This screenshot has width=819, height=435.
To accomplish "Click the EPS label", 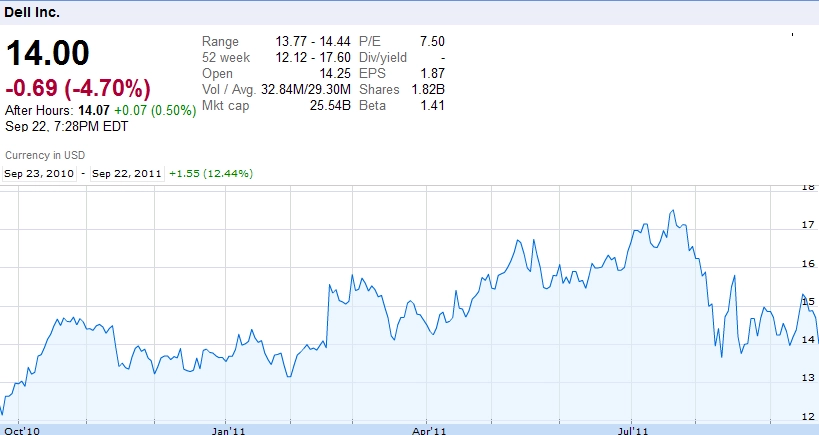I will pos(372,74).
